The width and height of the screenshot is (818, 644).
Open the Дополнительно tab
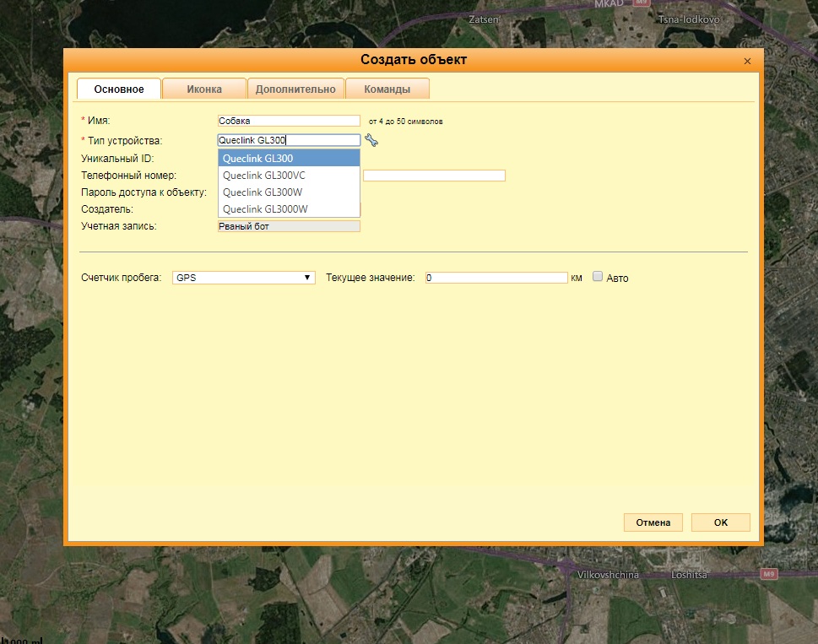tap(295, 89)
